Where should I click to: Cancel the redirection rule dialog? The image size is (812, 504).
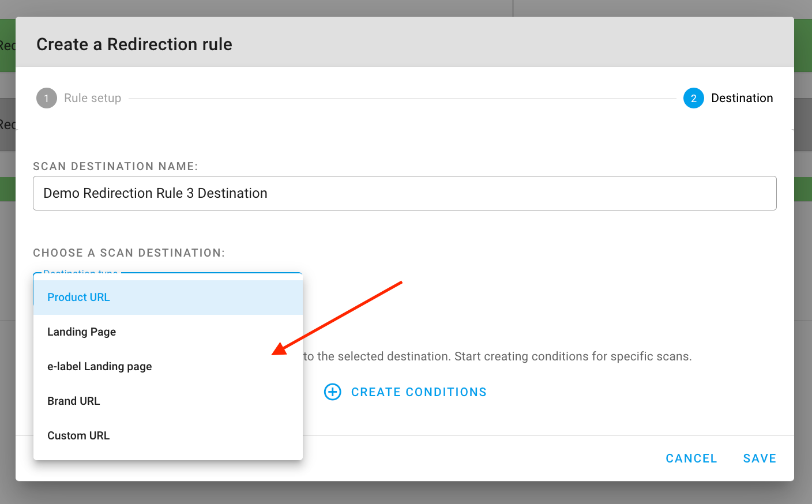tap(691, 458)
